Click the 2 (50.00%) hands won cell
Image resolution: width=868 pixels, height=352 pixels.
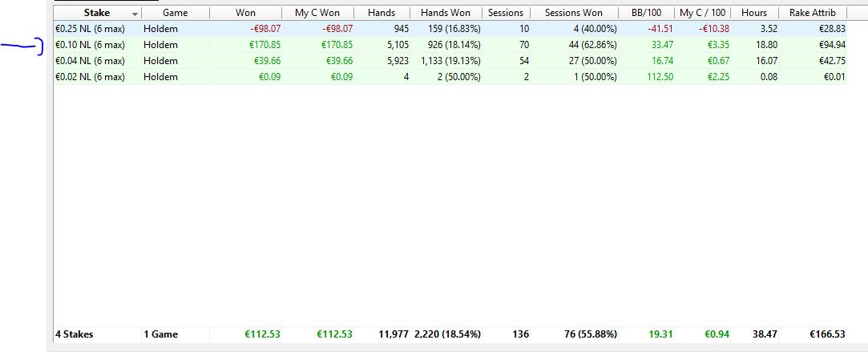[x=458, y=77]
